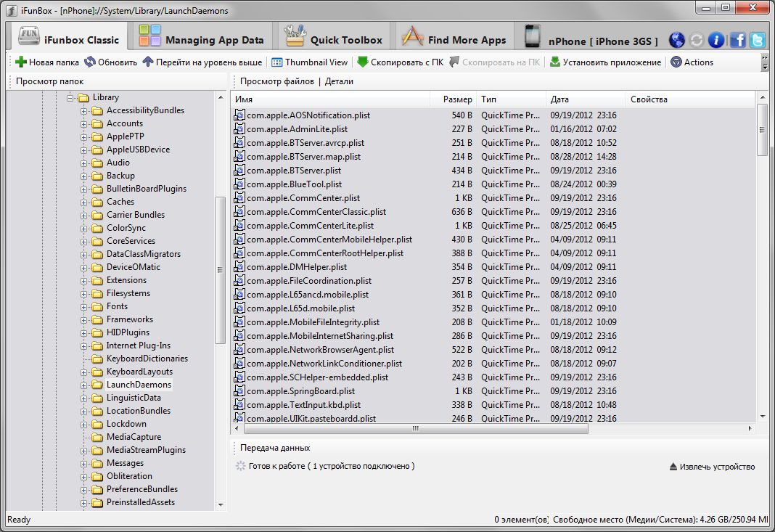Click the blue info icon
The image size is (775, 532).
tap(716, 40)
